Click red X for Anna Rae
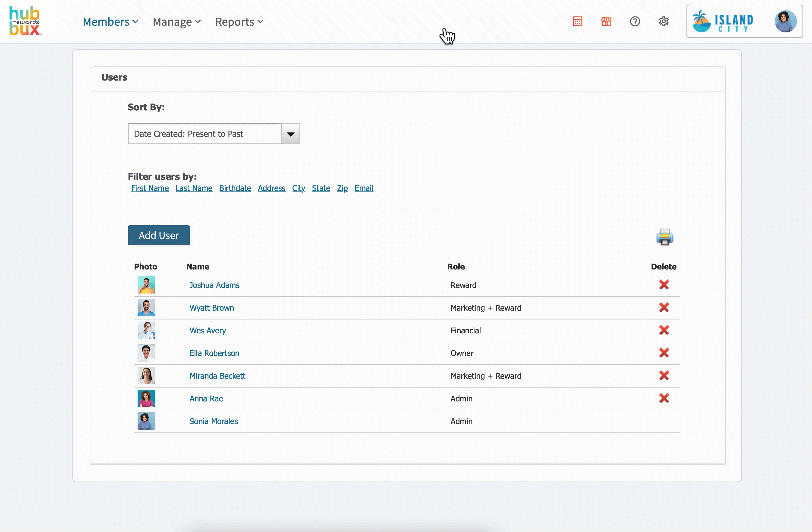Image resolution: width=812 pixels, height=532 pixels. (664, 398)
